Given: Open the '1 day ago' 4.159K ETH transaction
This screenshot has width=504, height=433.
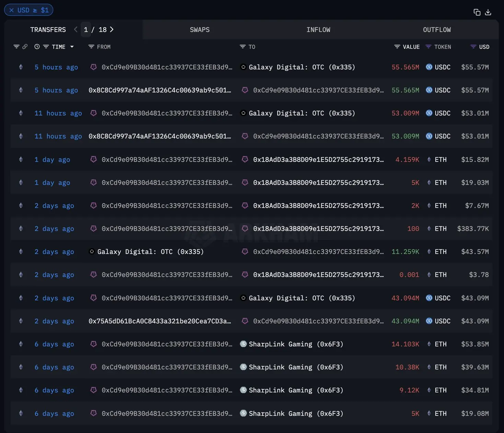Looking at the screenshot, I should [x=52, y=159].
